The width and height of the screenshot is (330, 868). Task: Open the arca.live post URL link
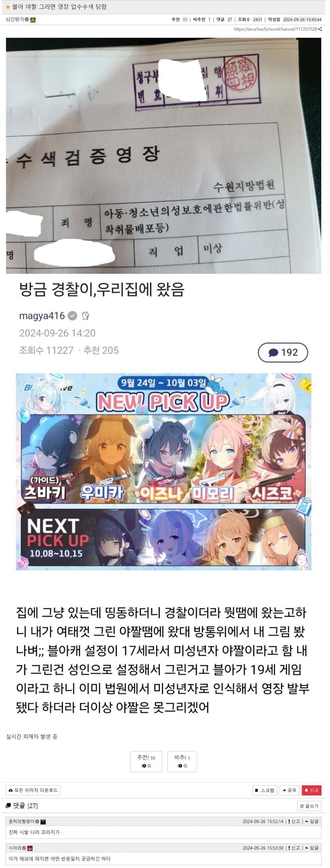coord(275,29)
